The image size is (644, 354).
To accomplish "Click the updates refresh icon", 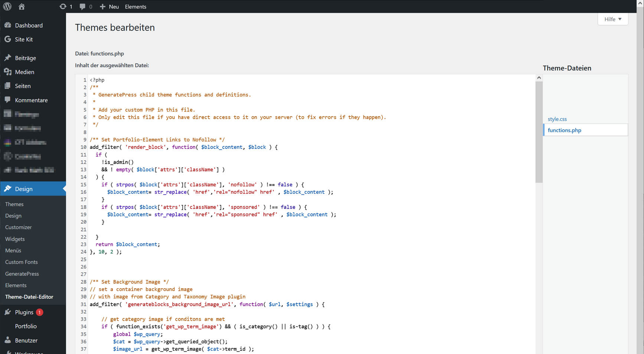I will [x=63, y=6].
